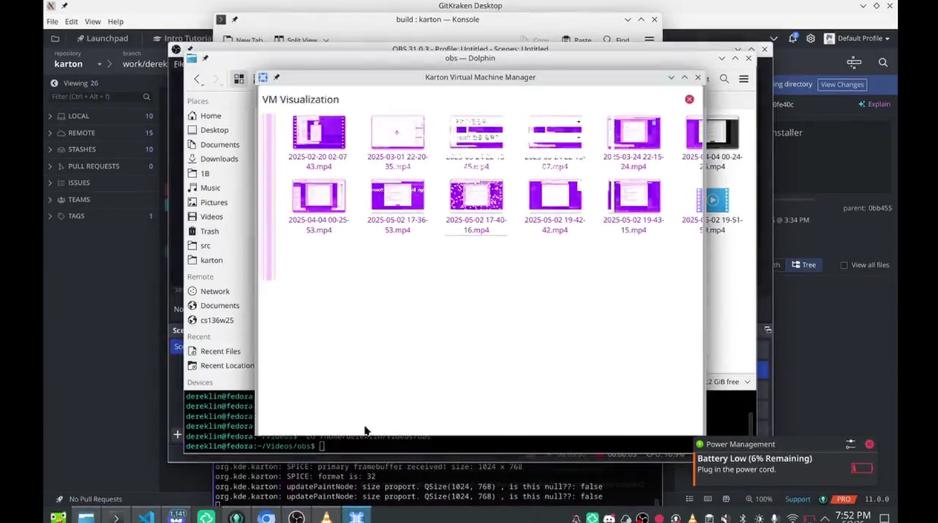Image resolution: width=938 pixels, height=523 pixels.
Task: Click the View Changes button
Action: [842, 85]
